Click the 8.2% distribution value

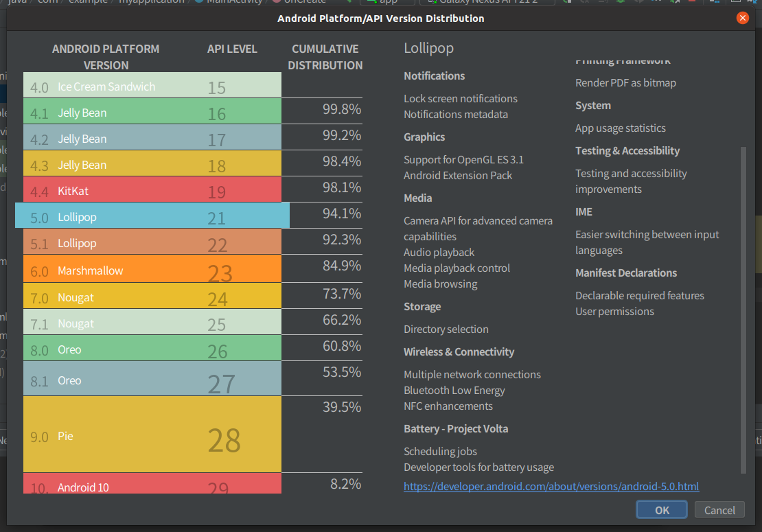pos(345,484)
